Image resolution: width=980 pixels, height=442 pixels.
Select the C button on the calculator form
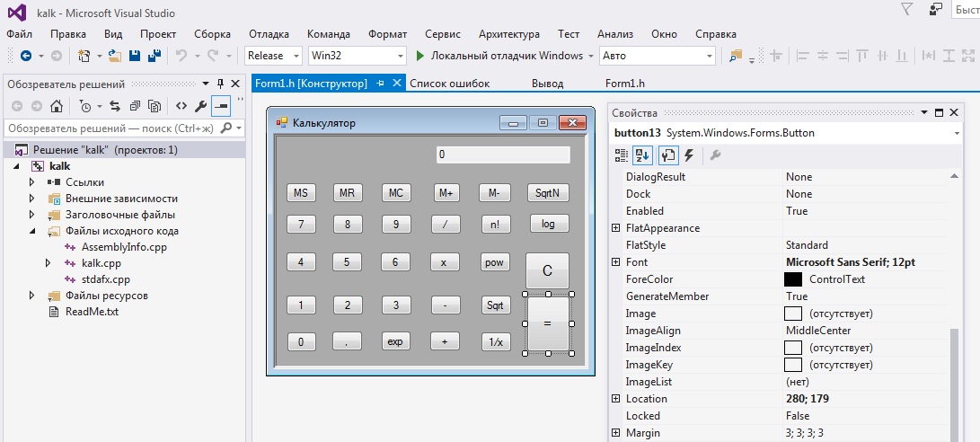point(548,270)
